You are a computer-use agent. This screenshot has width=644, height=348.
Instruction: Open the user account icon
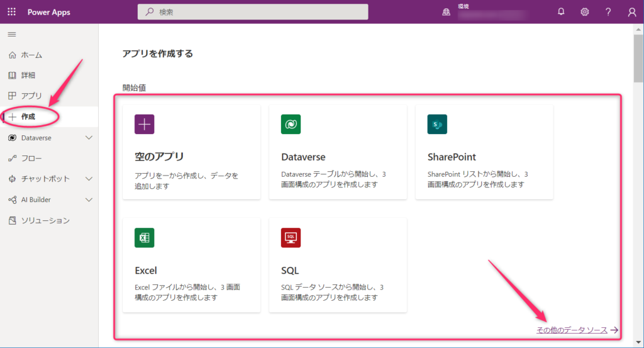[x=632, y=13]
